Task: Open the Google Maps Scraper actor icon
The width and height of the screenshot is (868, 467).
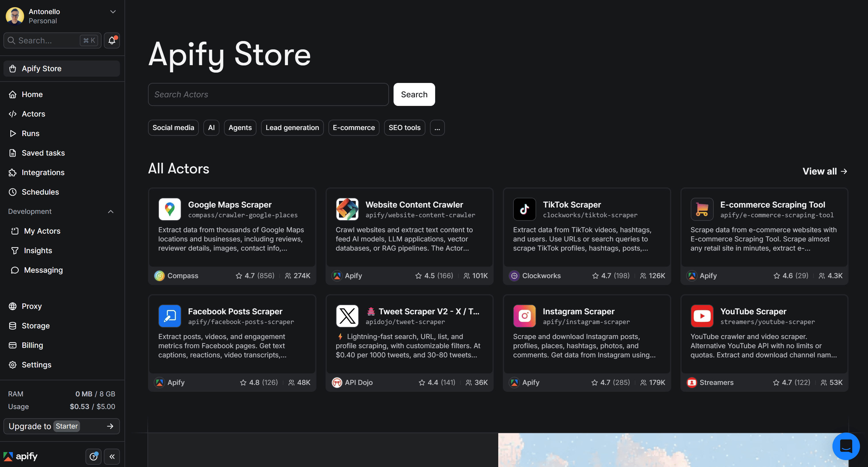Action: [x=170, y=209]
